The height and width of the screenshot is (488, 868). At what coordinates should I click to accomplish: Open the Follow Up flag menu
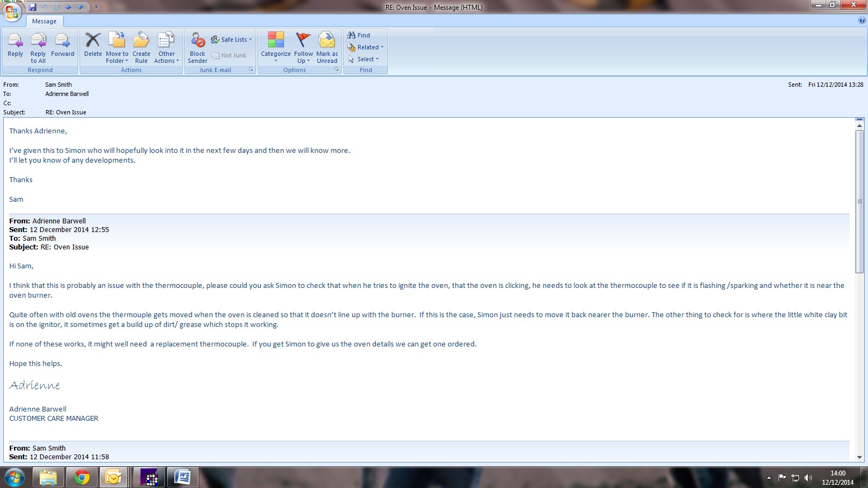click(303, 48)
